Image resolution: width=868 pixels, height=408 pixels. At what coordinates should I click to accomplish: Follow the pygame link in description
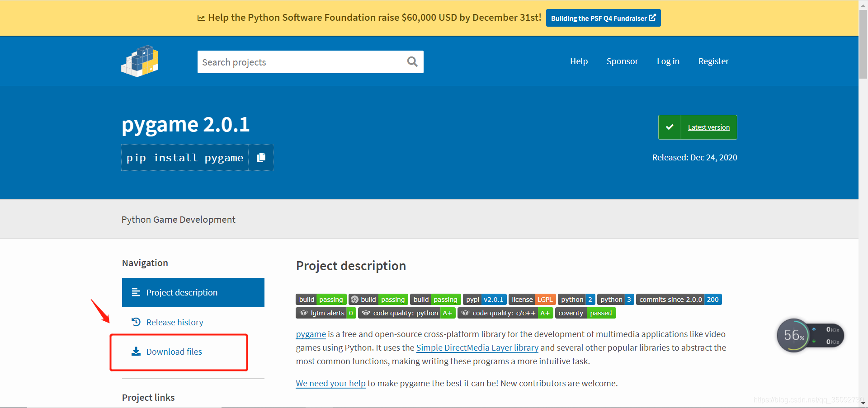(x=311, y=334)
